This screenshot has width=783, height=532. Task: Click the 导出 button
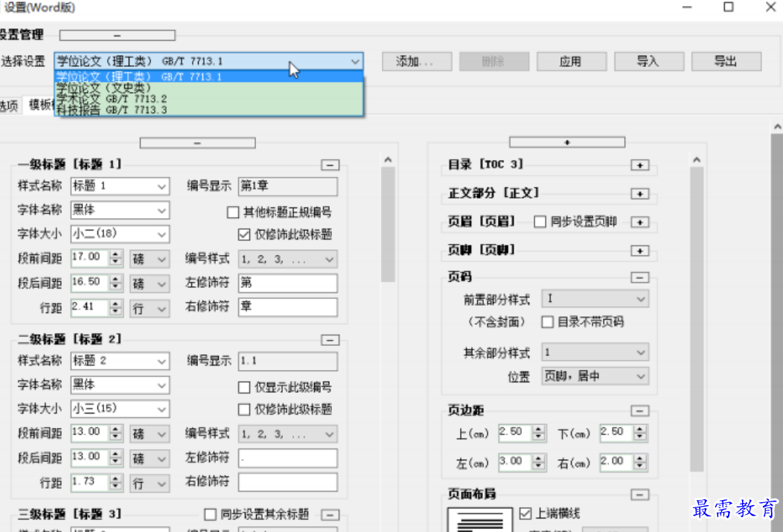726,61
